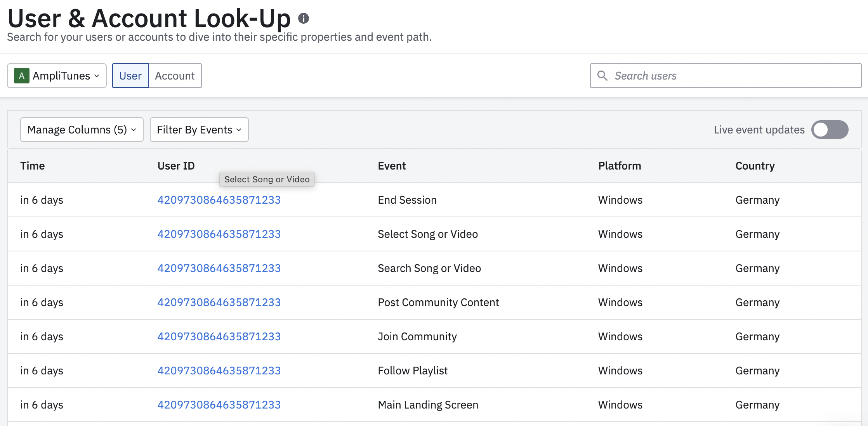Image resolution: width=868 pixels, height=426 pixels.
Task: Click the Join Community event cell
Action: (x=417, y=336)
